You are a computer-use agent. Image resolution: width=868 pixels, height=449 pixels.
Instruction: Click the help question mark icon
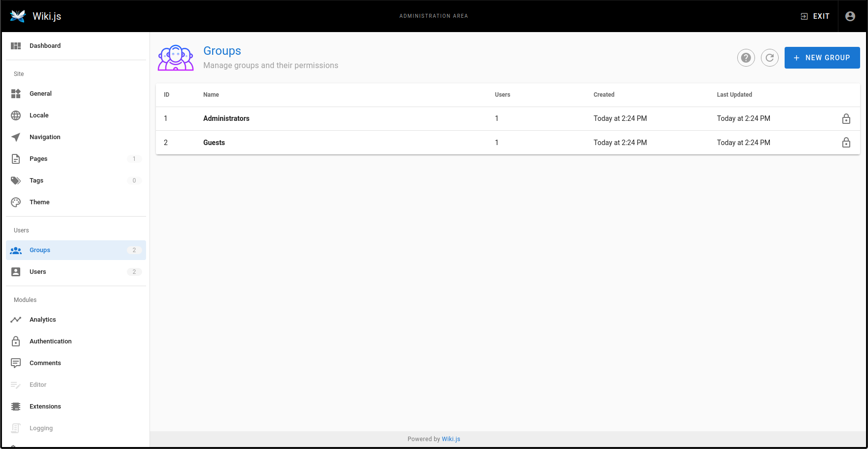pyautogui.click(x=746, y=58)
